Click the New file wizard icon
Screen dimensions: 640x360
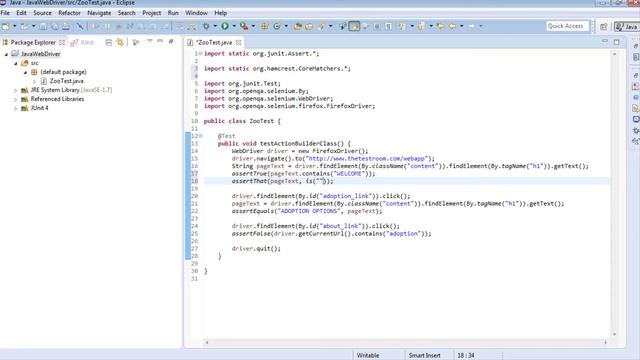click(x=6, y=27)
